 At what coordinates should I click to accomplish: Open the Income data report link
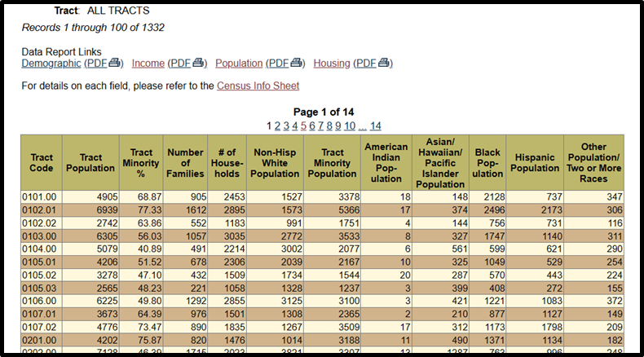[148, 64]
